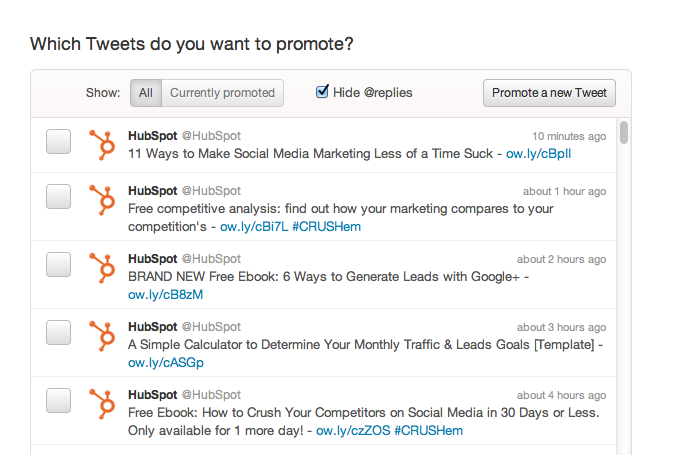This screenshot has height=455, width=673.
Task: Follow the ow.ly/cASGp link
Action: (x=166, y=363)
